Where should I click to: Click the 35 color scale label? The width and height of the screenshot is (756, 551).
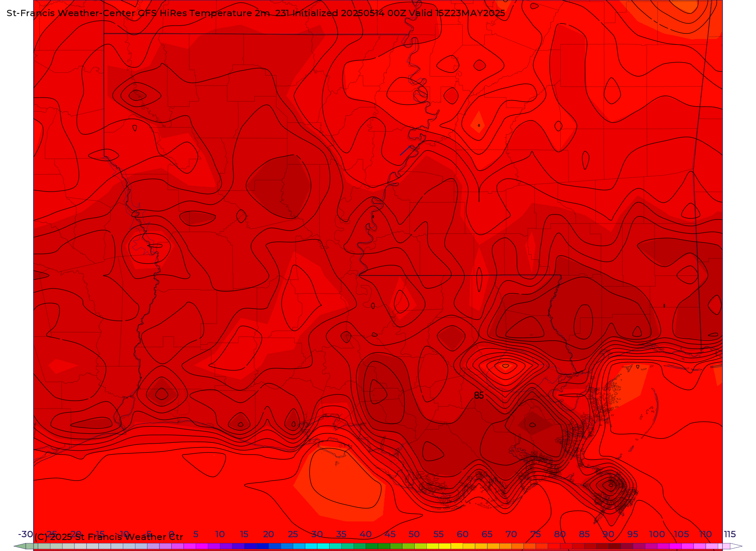(341, 534)
